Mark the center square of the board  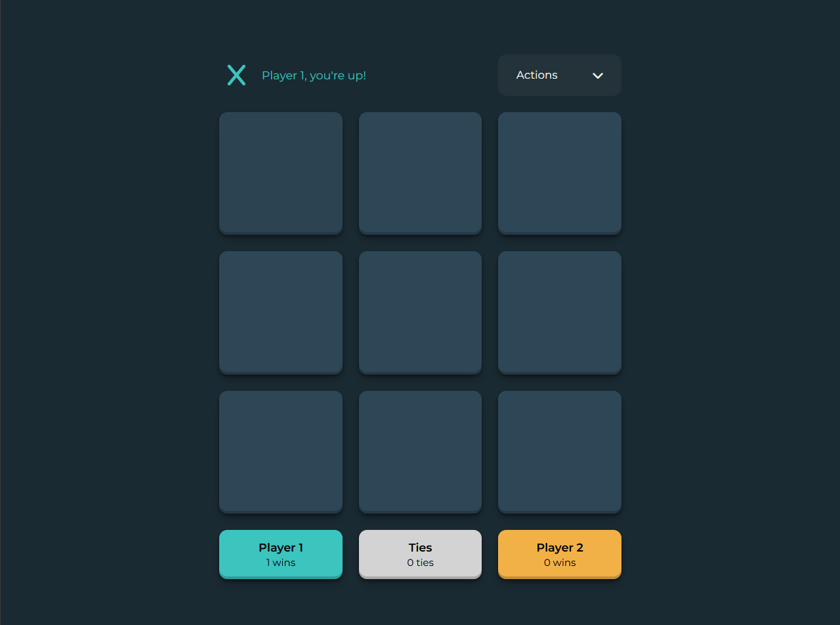pos(420,313)
